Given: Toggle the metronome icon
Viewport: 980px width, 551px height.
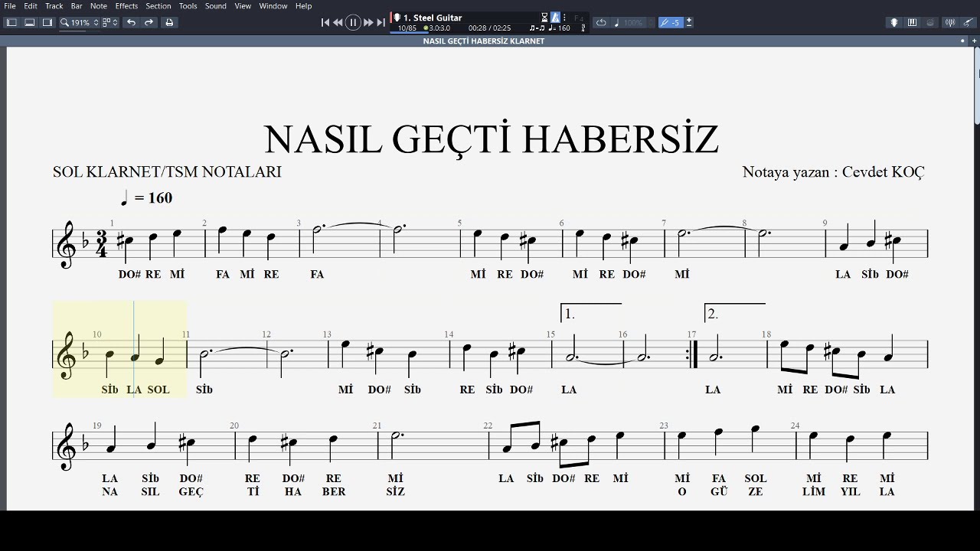Looking at the screenshot, I should tap(556, 18).
